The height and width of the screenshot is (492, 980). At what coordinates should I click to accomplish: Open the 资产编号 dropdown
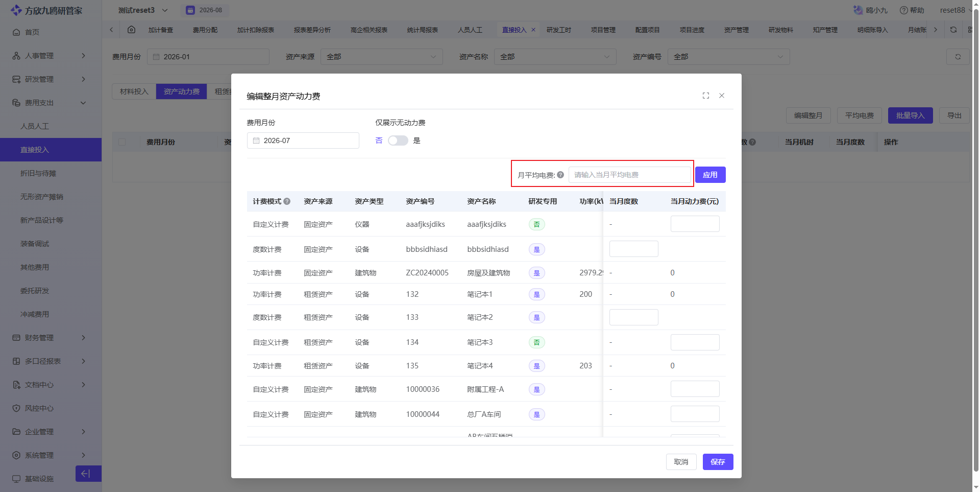(x=729, y=57)
